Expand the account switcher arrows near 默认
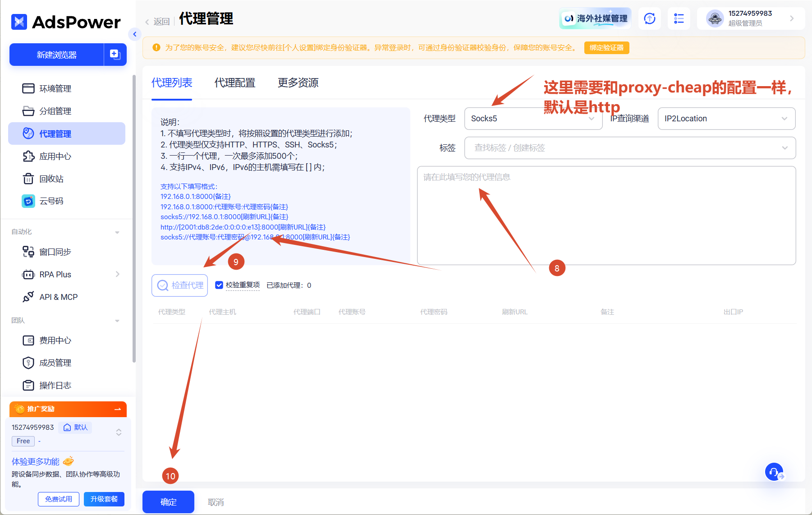 coord(119,432)
